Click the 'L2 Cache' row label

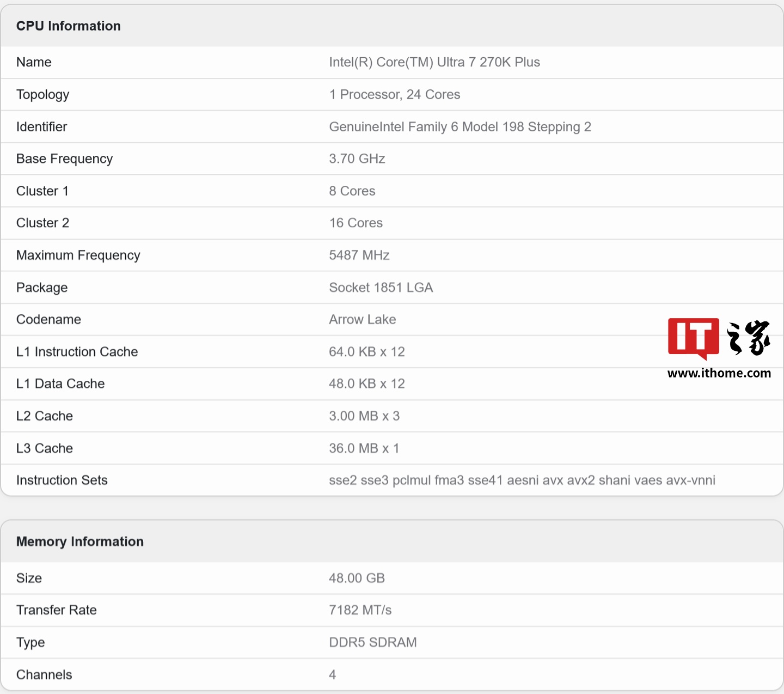(45, 416)
